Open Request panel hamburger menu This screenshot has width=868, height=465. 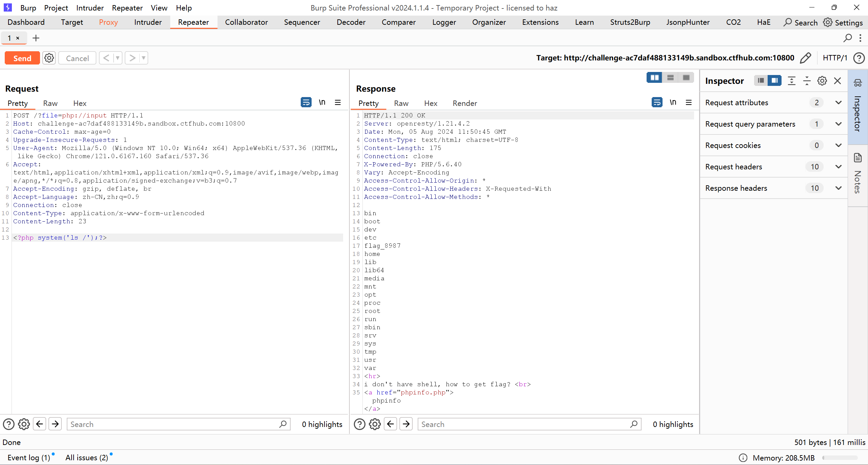[x=338, y=102]
